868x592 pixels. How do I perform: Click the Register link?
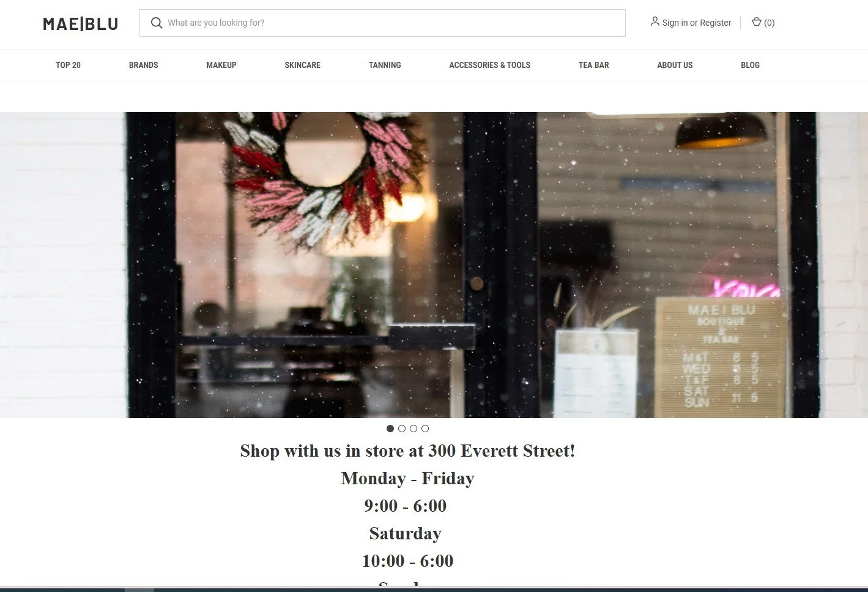tap(716, 23)
